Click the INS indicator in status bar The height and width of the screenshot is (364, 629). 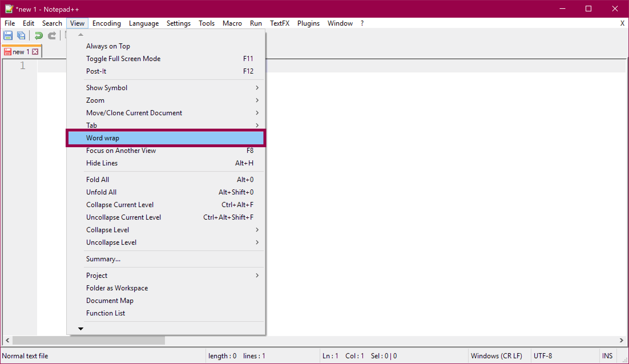coord(607,356)
